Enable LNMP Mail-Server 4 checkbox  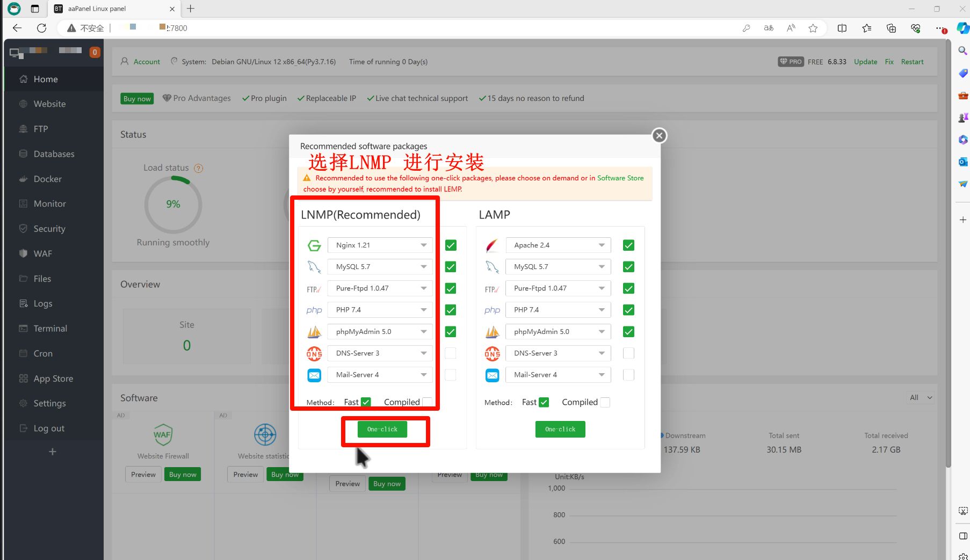click(x=451, y=375)
